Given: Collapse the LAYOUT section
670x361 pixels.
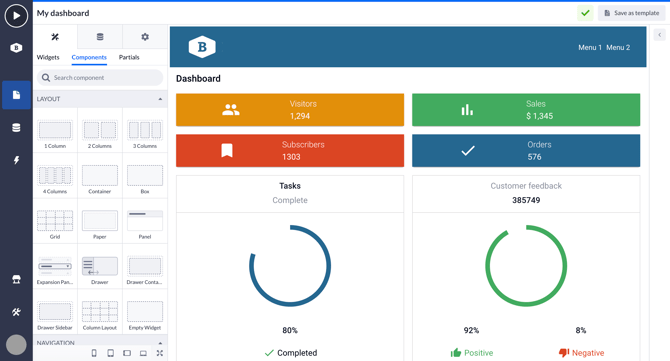Looking at the screenshot, I should pos(160,99).
